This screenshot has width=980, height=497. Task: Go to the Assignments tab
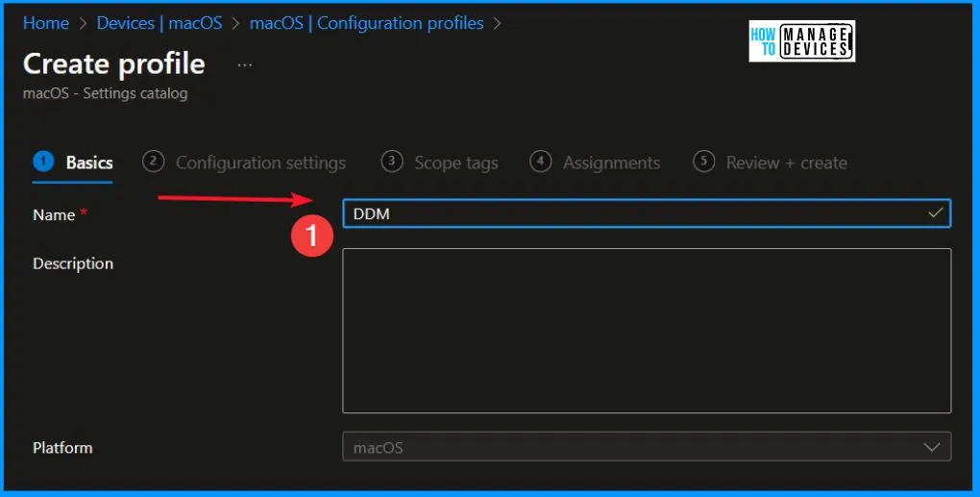pos(611,162)
